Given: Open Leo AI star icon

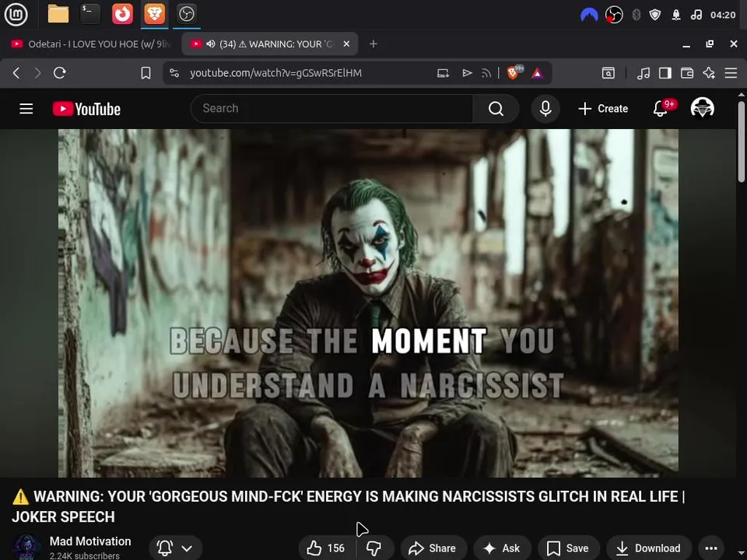Looking at the screenshot, I should [709, 73].
